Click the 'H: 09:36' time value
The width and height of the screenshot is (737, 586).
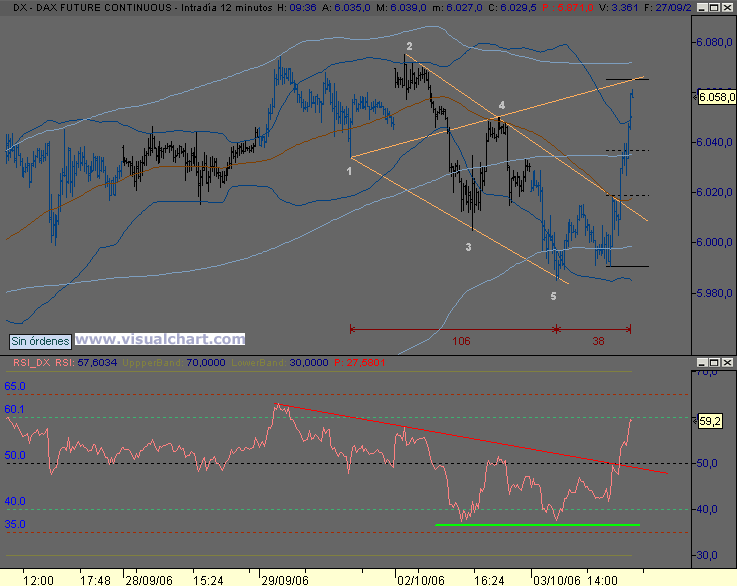coord(297,8)
